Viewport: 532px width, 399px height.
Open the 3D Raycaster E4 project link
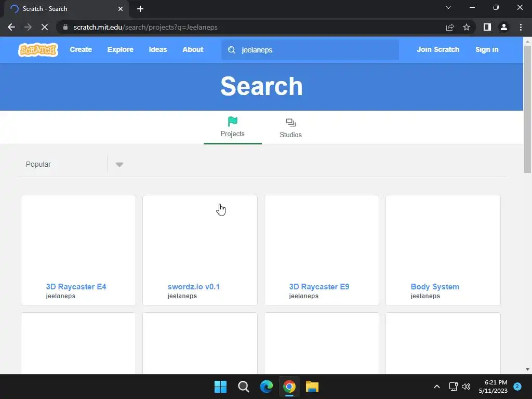click(x=76, y=287)
